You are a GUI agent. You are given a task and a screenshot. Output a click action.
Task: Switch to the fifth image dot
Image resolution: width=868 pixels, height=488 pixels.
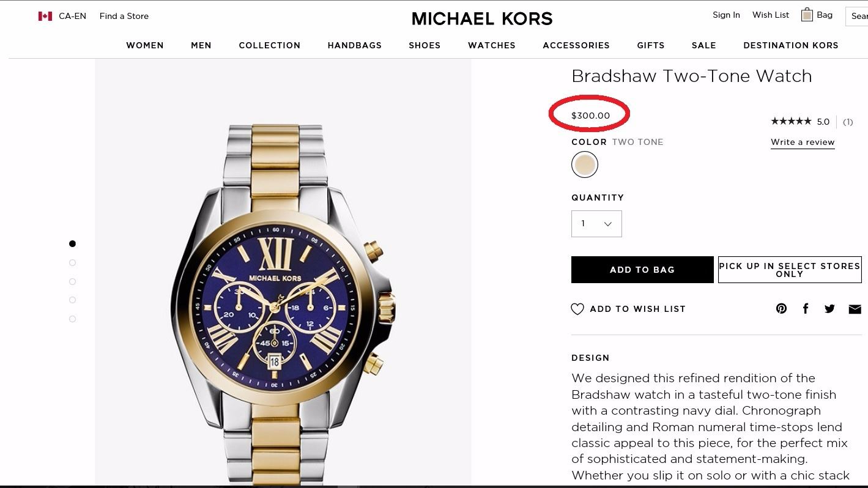73,319
